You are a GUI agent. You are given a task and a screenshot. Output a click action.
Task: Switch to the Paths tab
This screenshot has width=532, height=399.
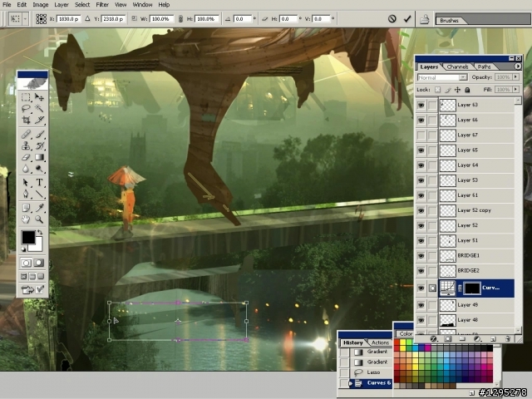(x=484, y=66)
